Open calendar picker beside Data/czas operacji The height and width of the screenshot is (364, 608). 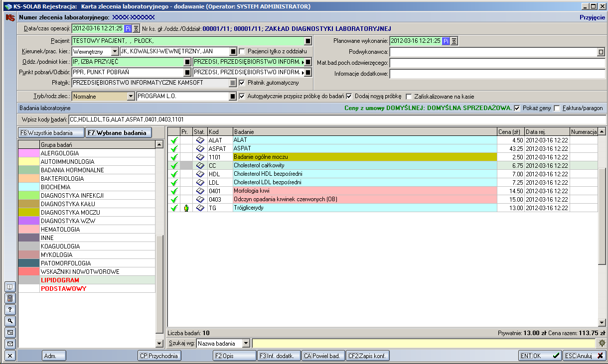pyautogui.click(x=136, y=28)
